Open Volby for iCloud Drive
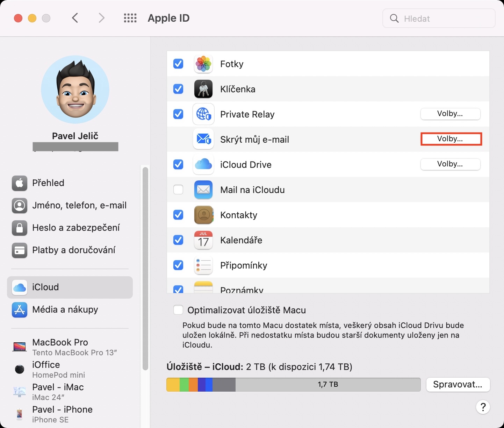This screenshot has width=504, height=428. click(x=450, y=164)
